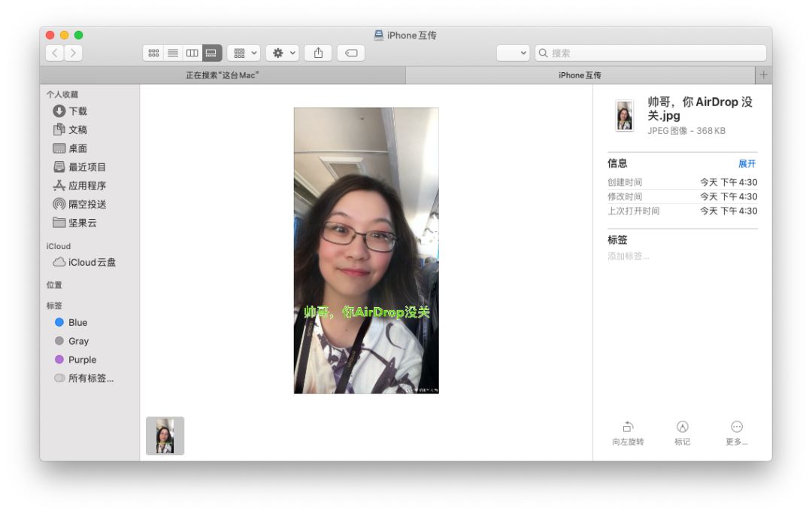This screenshot has height=514, width=812.
Task: Switch to the iPhone互传 tab
Action: tap(580, 75)
